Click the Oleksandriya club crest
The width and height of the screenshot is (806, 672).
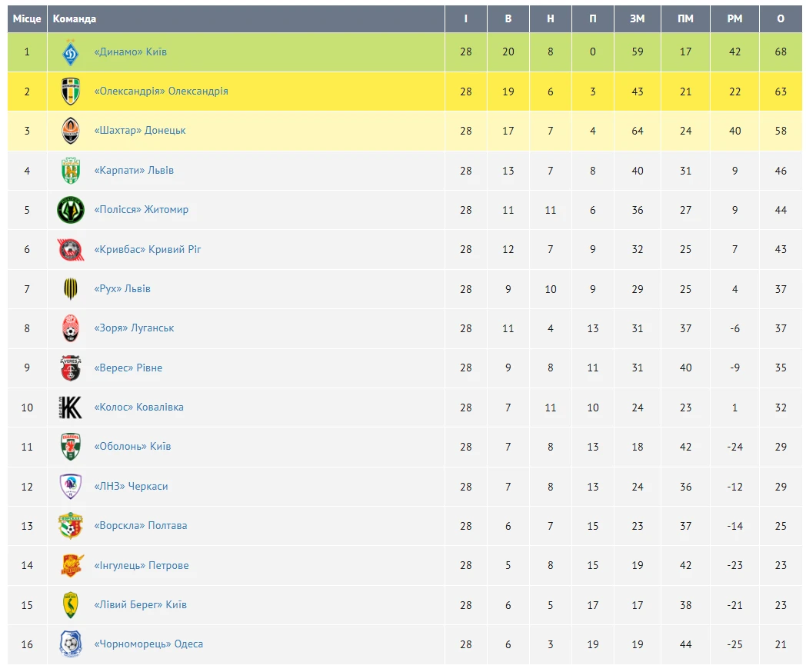point(71,91)
